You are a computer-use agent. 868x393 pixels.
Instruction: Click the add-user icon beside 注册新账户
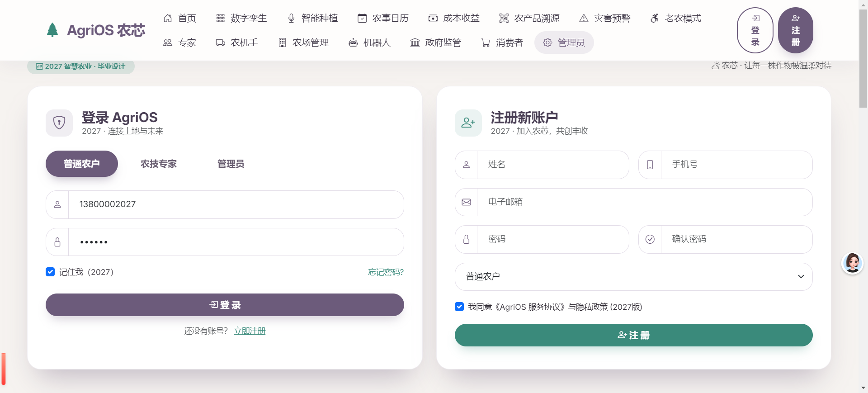(468, 123)
